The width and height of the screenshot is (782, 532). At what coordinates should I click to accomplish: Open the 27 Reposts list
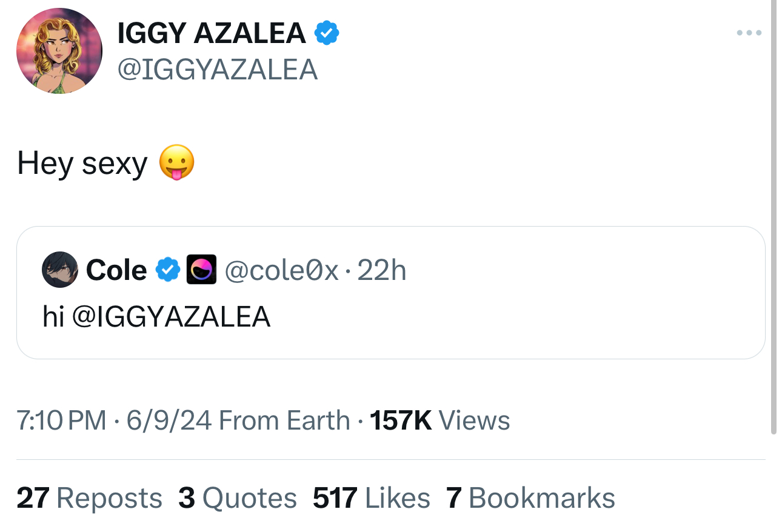click(x=89, y=498)
